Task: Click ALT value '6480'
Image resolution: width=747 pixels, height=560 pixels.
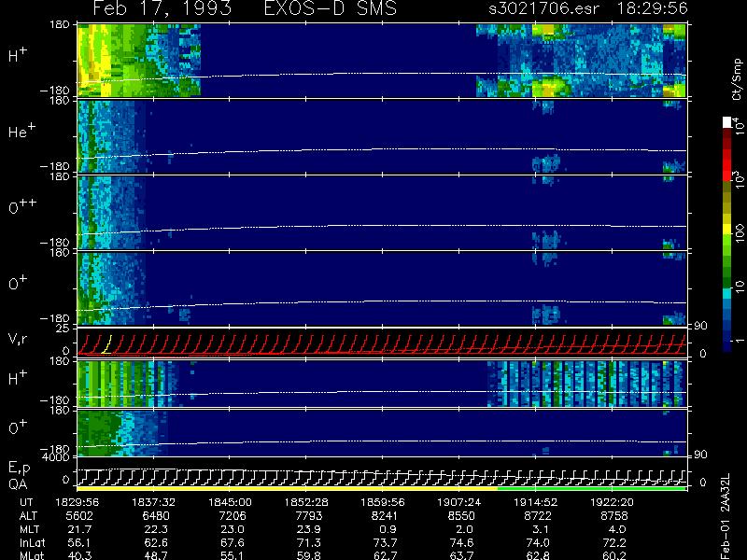Action: [x=156, y=516]
